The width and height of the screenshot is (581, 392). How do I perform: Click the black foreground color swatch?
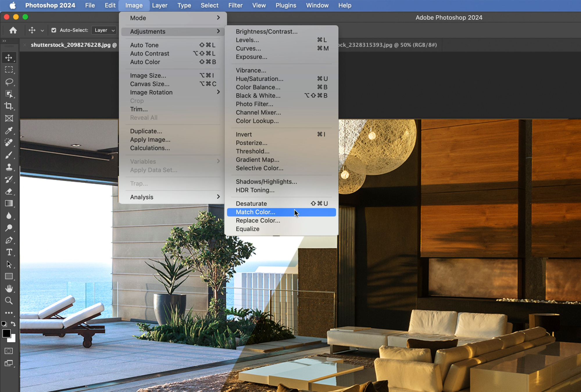[6, 333]
